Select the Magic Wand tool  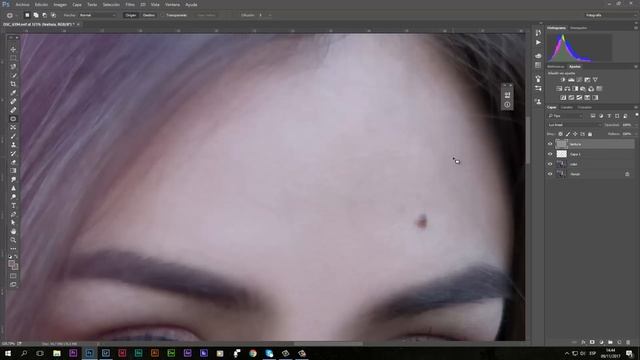pos(13,76)
